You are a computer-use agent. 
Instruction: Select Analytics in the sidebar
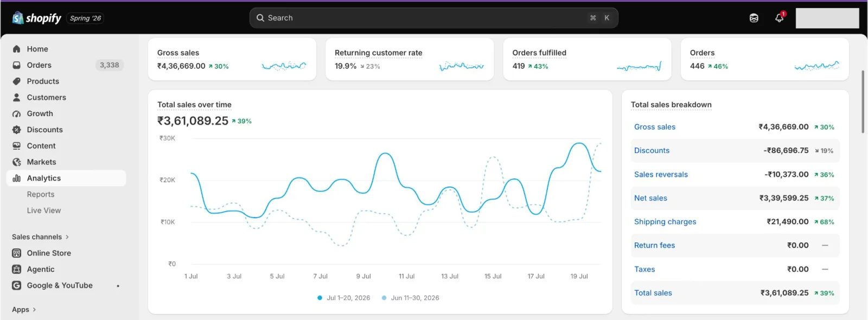point(66,178)
